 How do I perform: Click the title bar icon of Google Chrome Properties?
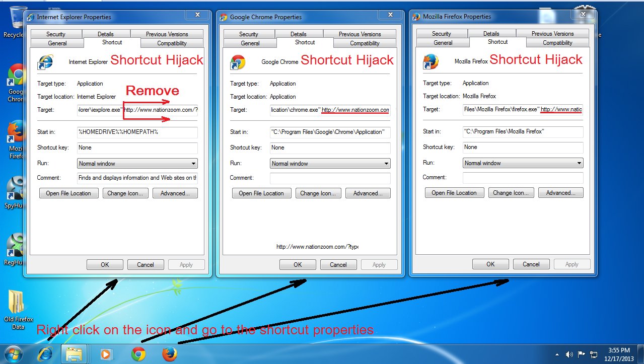(x=224, y=17)
